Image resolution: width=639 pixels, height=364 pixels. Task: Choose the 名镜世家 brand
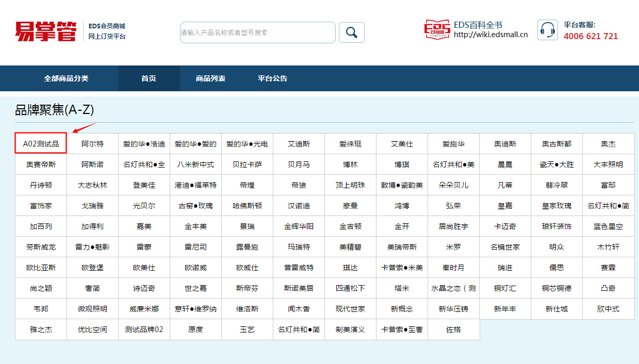505,247
